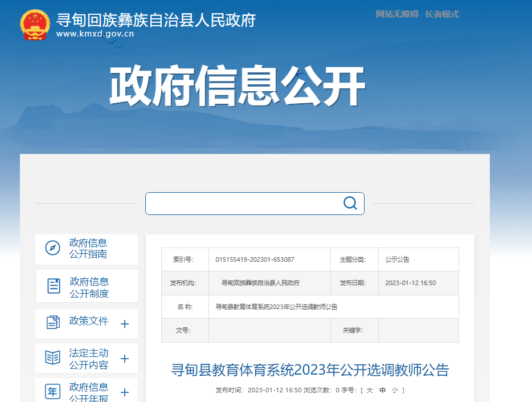Click the 寻甸回族彝族自治县人民政府 site title
Screen dimensions: 532x402
tap(155, 20)
